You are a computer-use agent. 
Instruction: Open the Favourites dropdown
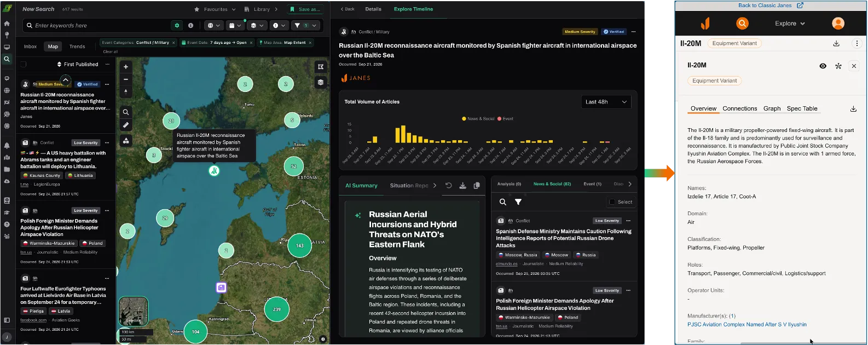click(x=215, y=9)
